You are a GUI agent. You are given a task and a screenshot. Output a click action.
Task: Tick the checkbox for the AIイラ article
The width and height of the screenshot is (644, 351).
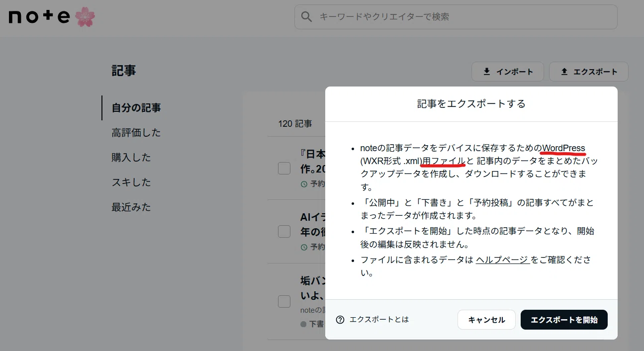[284, 231]
